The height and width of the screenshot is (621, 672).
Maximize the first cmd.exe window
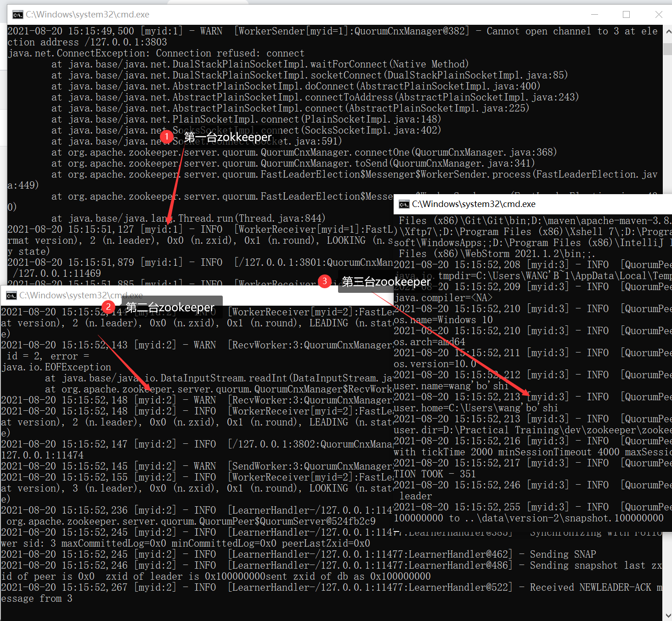click(x=626, y=15)
